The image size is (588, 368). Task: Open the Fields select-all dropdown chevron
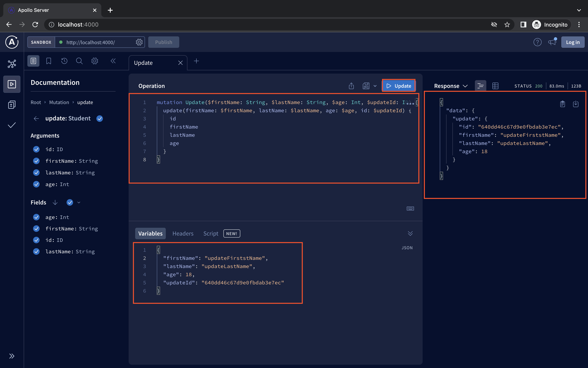tap(79, 202)
